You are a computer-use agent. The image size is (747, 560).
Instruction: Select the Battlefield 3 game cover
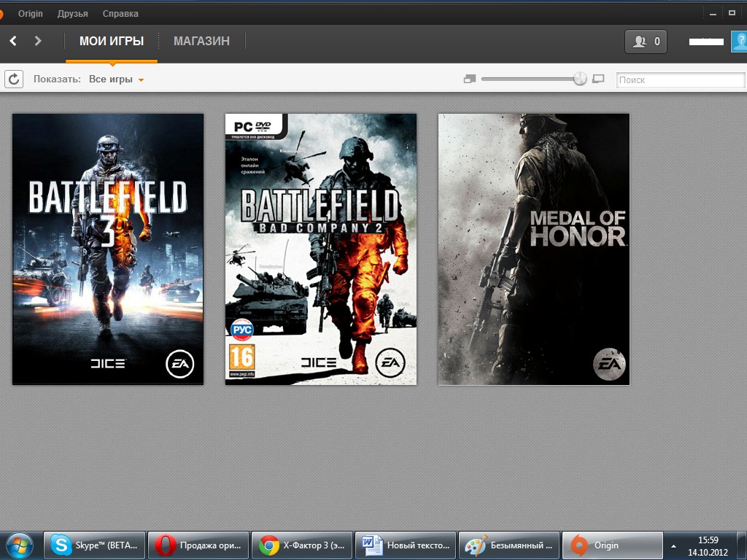click(108, 249)
